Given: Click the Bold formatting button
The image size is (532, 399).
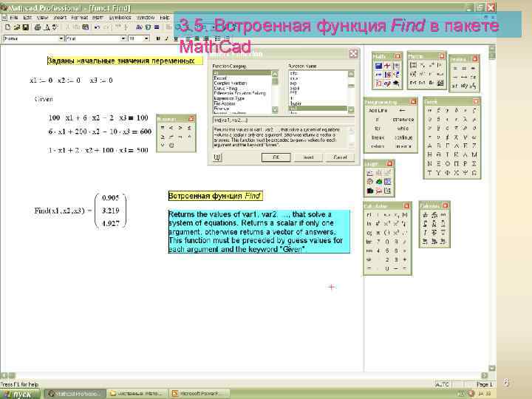Looking at the screenshot, I should (x=158, y=38).
